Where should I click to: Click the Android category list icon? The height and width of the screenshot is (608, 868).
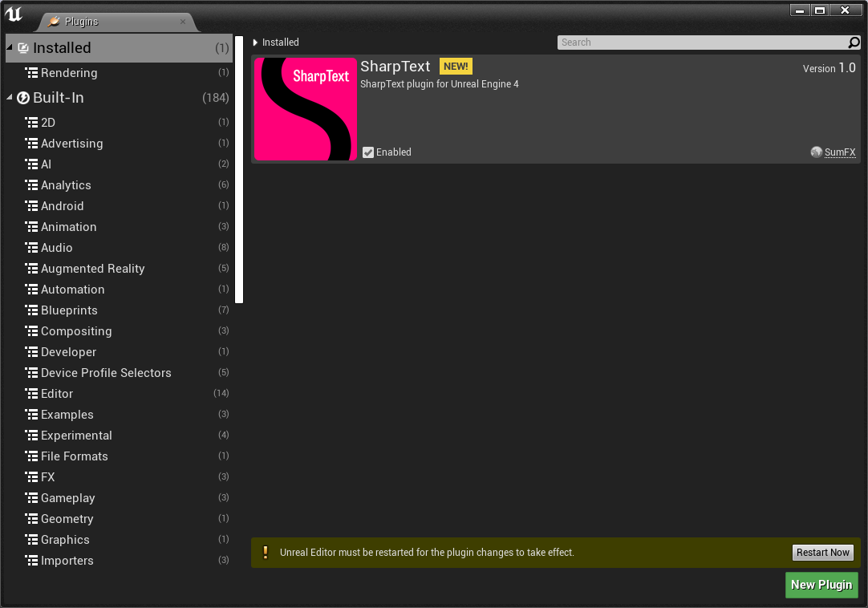click(31, 206)
